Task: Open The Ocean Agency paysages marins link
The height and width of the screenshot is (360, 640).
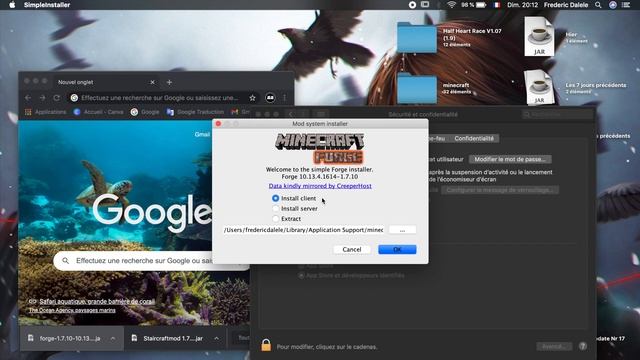Action: coord(72,310)
